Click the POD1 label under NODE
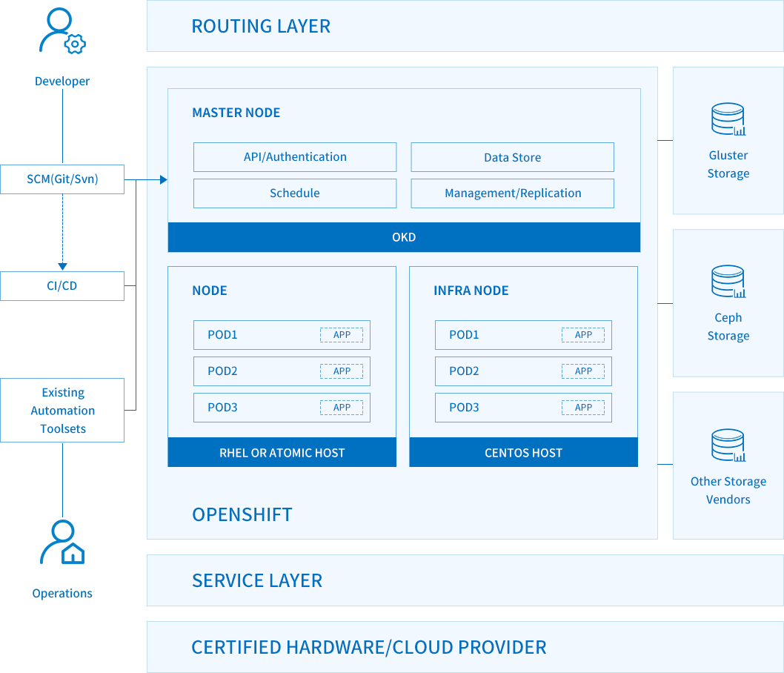Image resolution: width=784 pixels, height=673 pixels. [x=222, y=334]
